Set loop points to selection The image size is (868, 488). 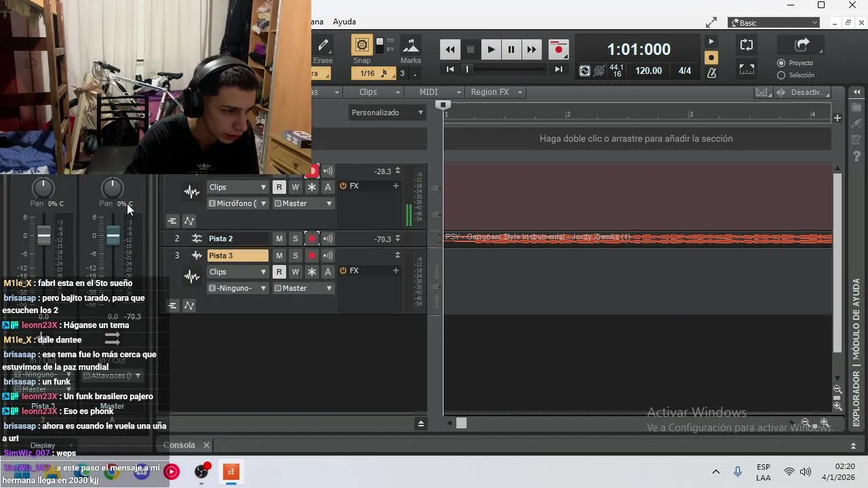747,69
